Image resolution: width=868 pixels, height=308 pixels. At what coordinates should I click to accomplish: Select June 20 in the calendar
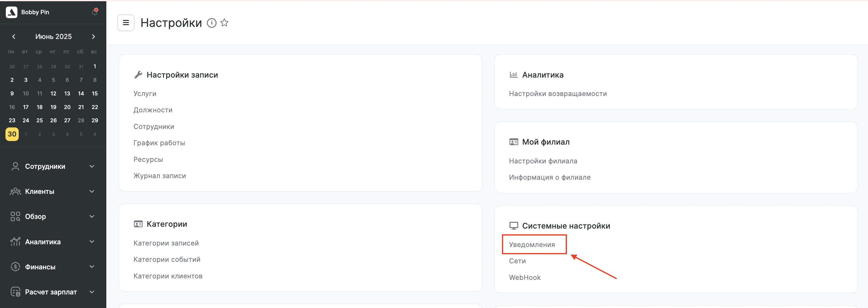pos(67,107)
